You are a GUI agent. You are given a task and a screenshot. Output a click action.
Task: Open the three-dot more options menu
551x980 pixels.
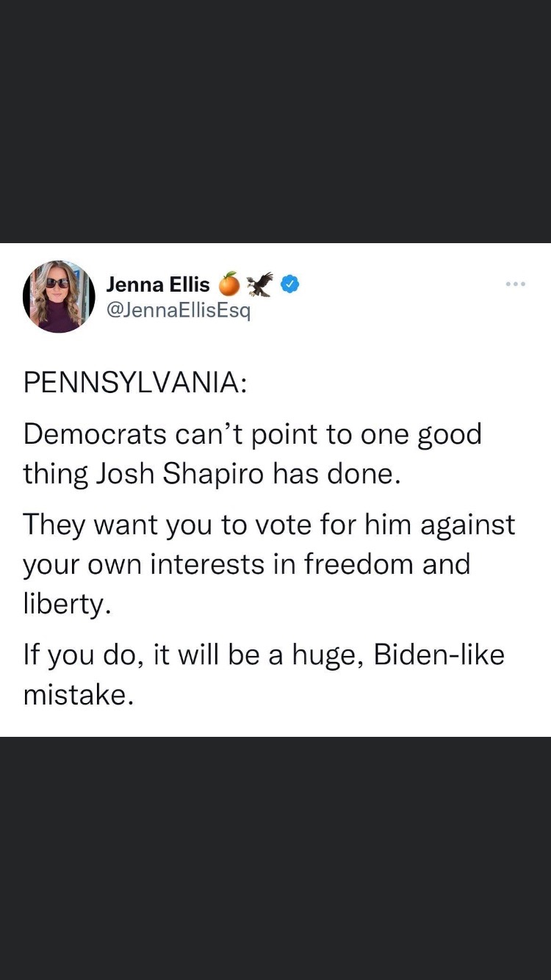coord(515,284)
